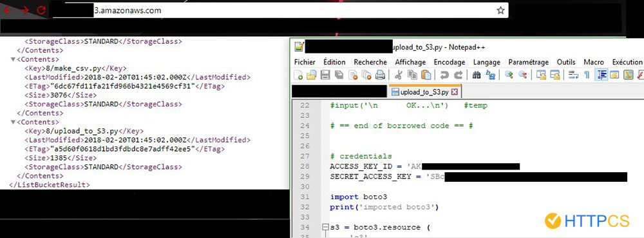Select the upload_to_S3.py tab
This screenshot has height=238, width=644.
424,91
